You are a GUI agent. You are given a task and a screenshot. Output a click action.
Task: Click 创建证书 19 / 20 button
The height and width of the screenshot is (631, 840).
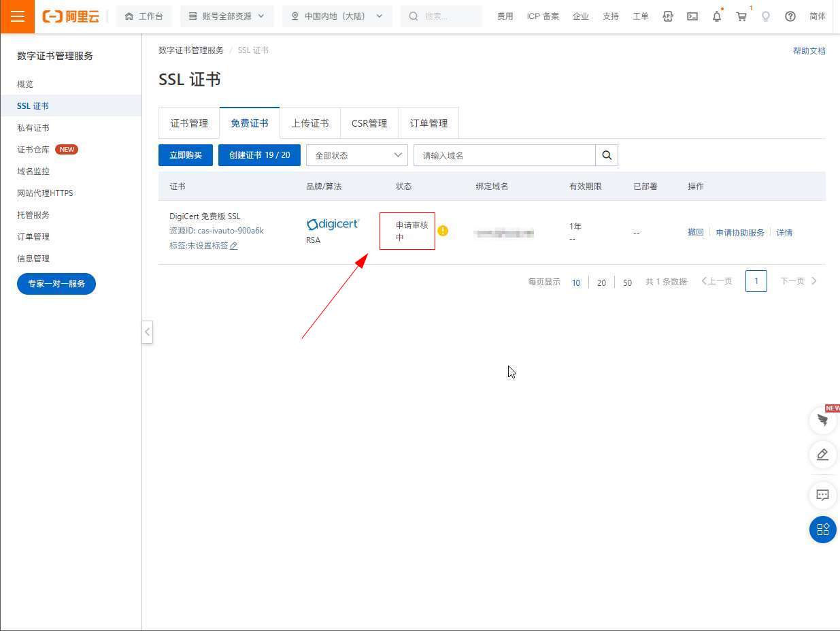click(259, 155)
